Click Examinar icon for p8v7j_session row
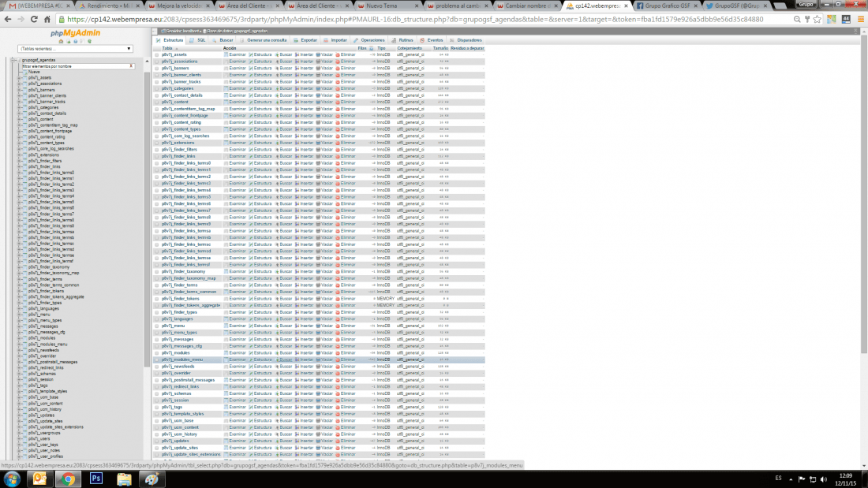The image size is (868, 488). point(226,400)
